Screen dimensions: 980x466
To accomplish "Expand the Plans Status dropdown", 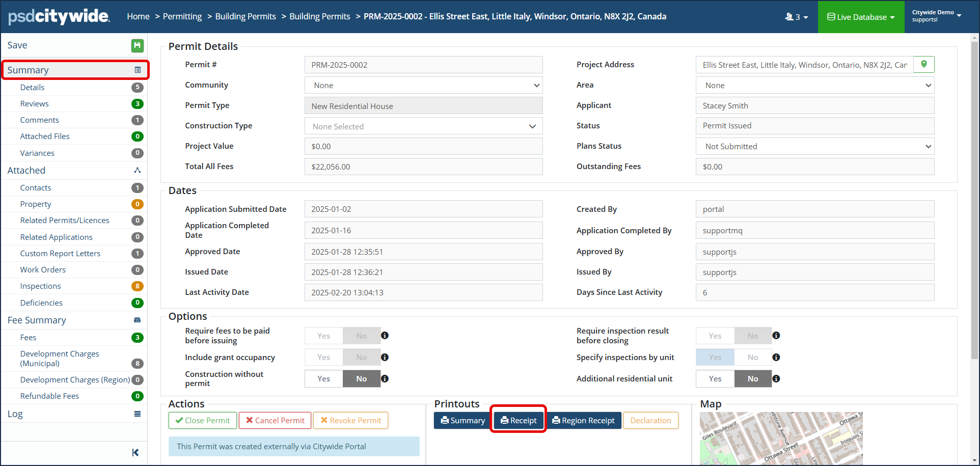I will pos(814,146).
